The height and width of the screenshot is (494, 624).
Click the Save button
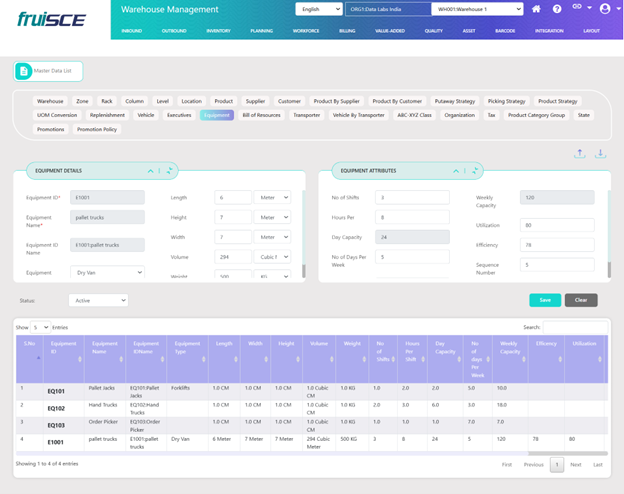click(544, 300)
